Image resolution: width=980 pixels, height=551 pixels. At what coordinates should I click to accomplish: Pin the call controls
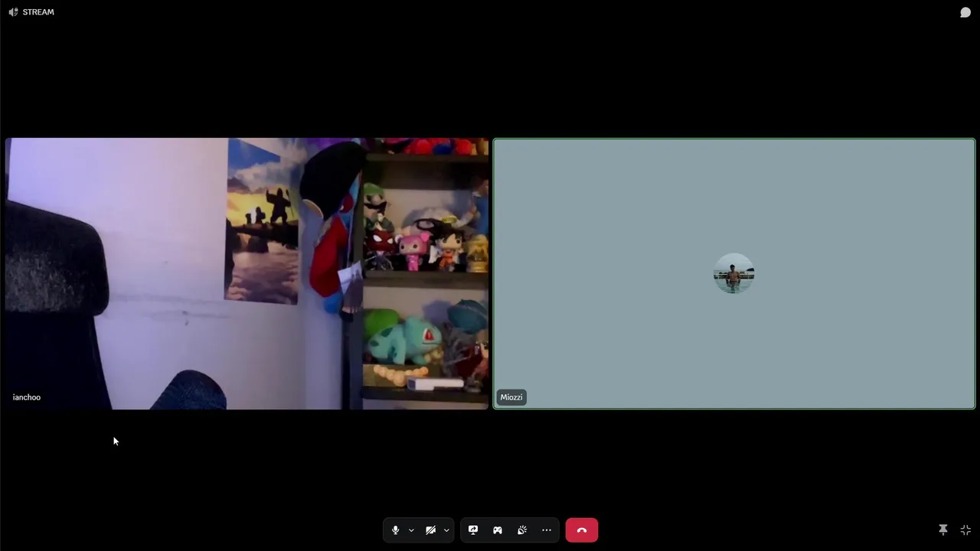(x=943, y=530)
